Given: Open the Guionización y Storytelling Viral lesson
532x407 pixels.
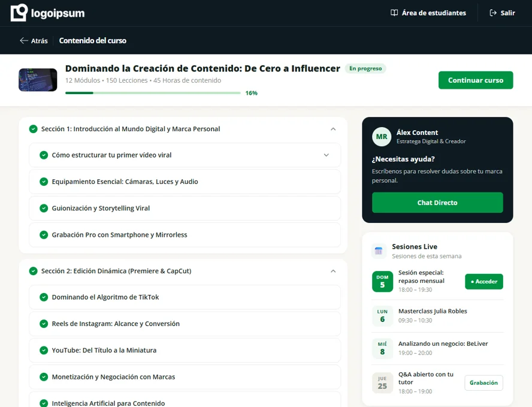Looking at the screenshot, I should pyautogui.click(x=185, y=208).
